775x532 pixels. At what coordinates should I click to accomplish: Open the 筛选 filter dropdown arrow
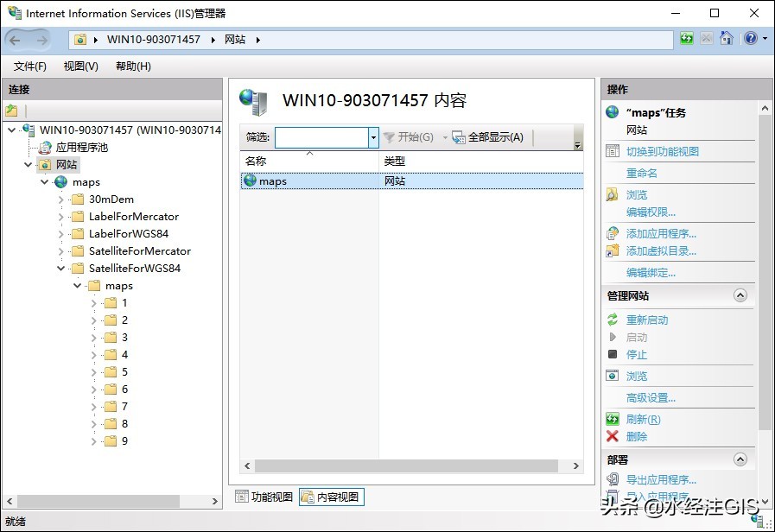click(x=373, y=137)
